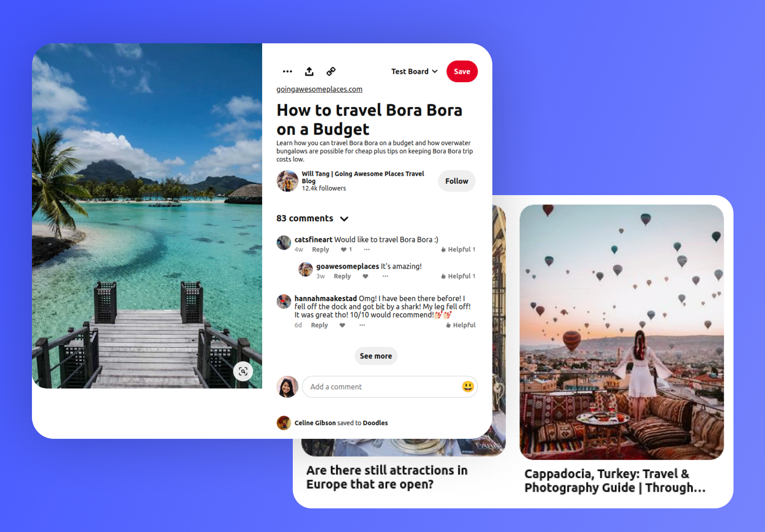The width and height of the screenshot is (765, 532).
Task: Open the Test Board selector
Action: pyautogui.click(x=414, y=71)
